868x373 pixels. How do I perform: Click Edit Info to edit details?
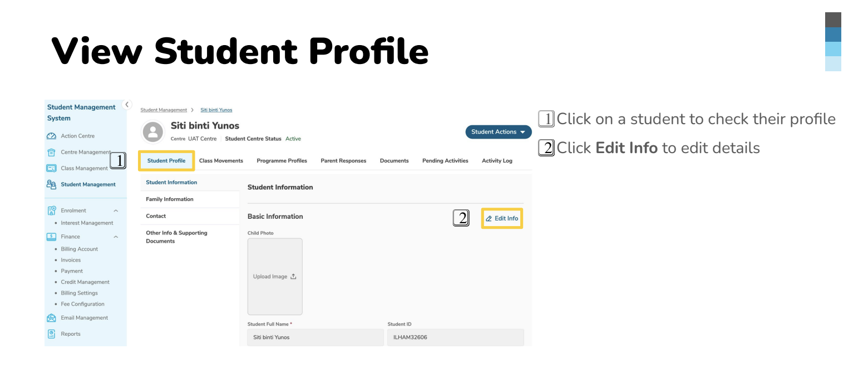[502, 218]
